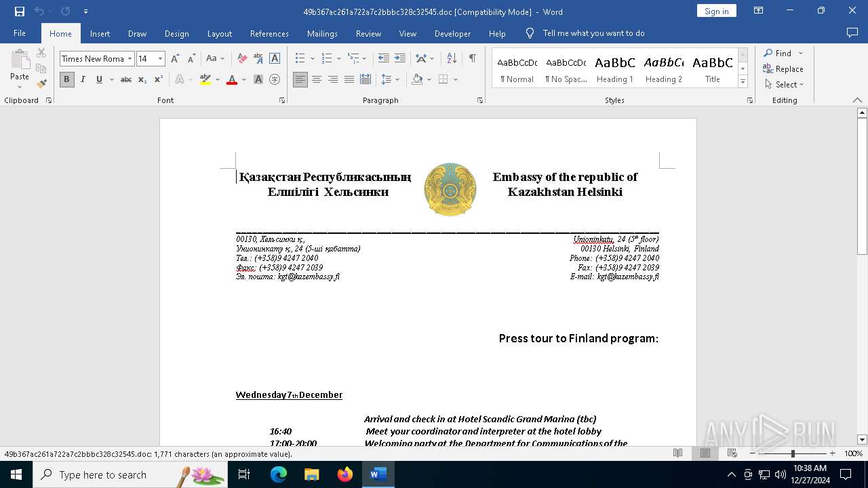The height and width of the screenshot is (488, 868).
Task: Apply the red font color swatch
Action: (x=232, y=79)
